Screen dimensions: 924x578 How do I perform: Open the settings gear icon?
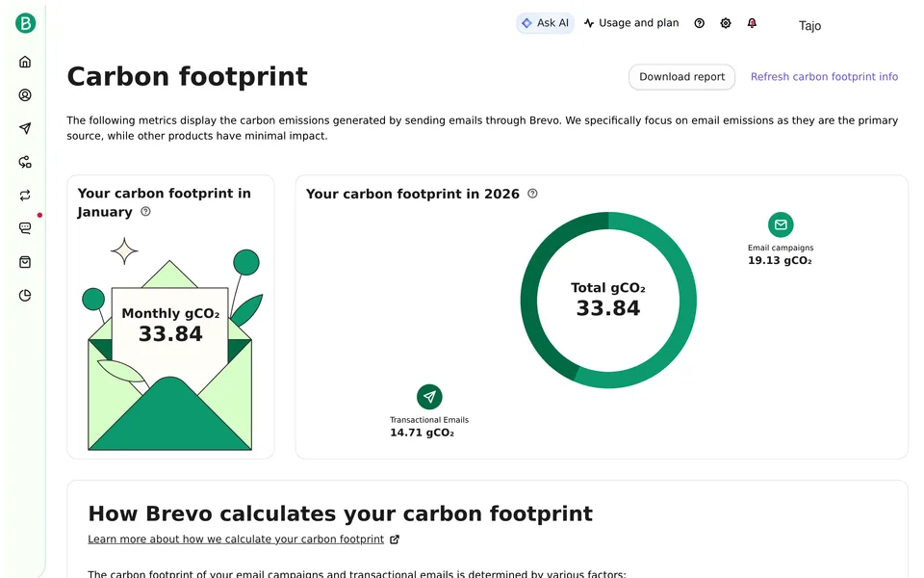(x=726, y=23)
